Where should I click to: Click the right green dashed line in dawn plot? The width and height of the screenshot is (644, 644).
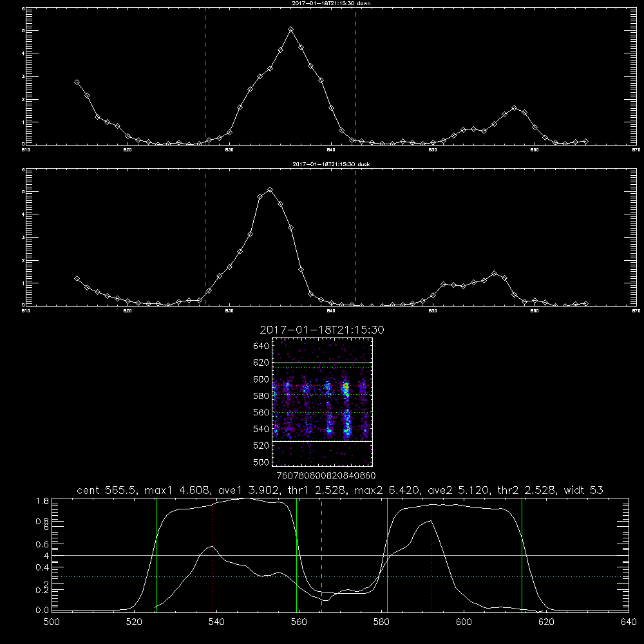click(355, 78)
